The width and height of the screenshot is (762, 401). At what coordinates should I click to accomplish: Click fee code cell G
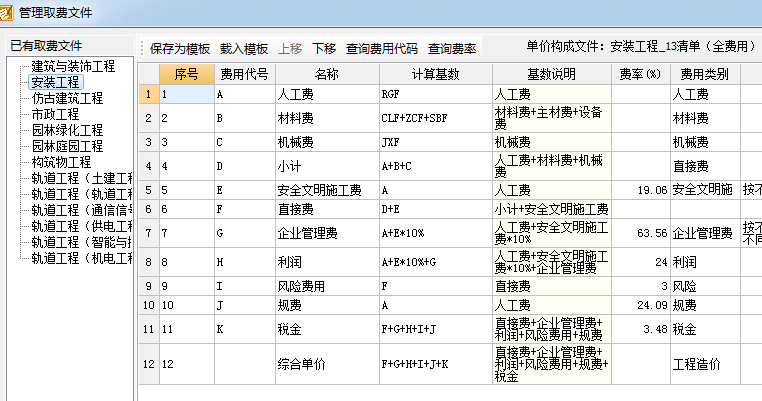tap(244, 233)
